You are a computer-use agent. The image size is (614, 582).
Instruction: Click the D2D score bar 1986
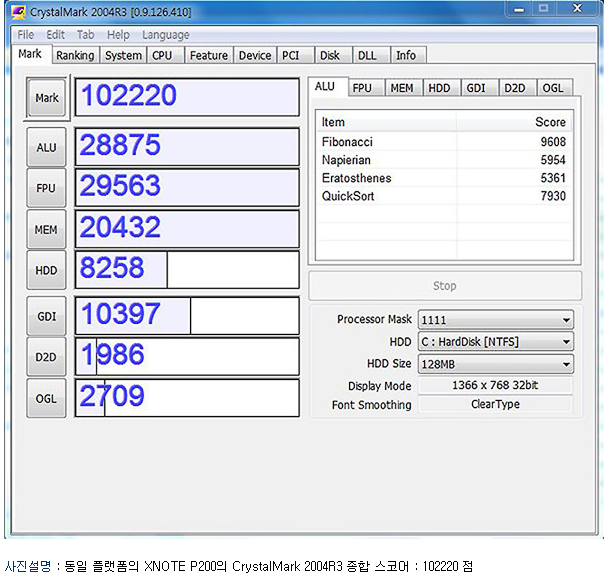[x=187, y=357]
